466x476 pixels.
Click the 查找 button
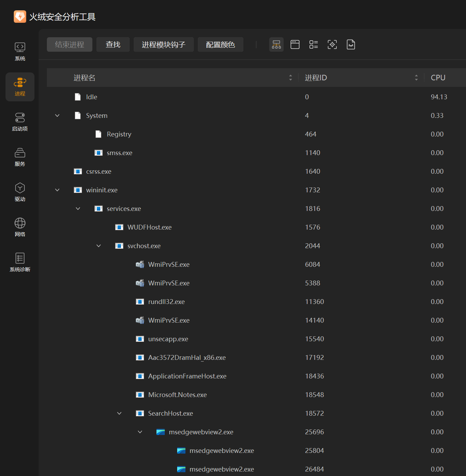tap(113, 44)
